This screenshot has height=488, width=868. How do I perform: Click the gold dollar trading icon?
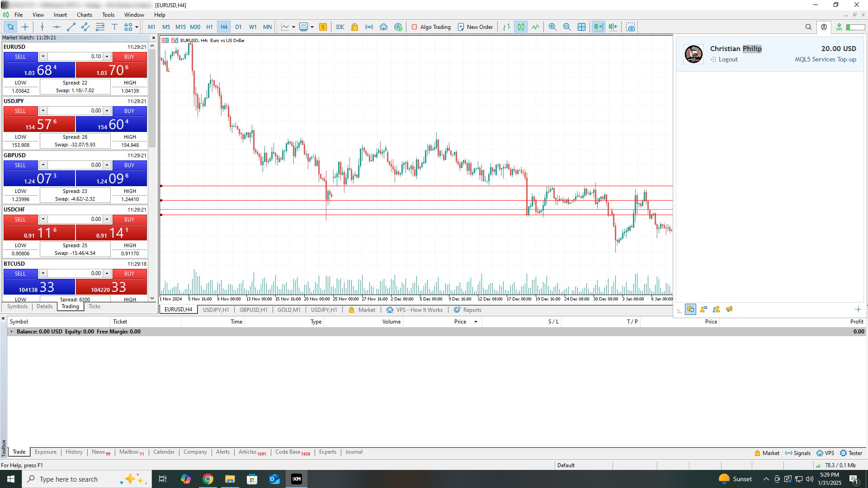(323, 27)
